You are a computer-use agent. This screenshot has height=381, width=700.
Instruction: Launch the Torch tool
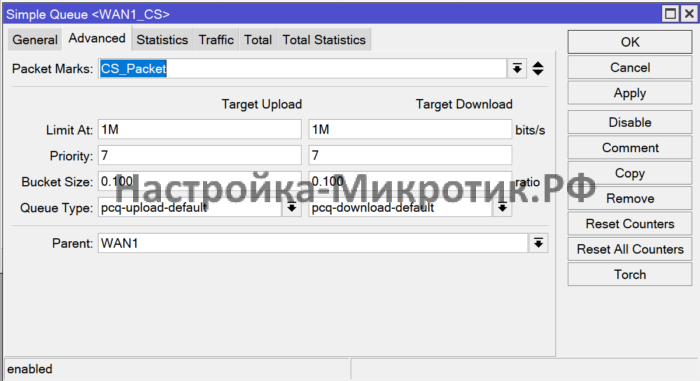pyautogui.click(x=629, y=274)
